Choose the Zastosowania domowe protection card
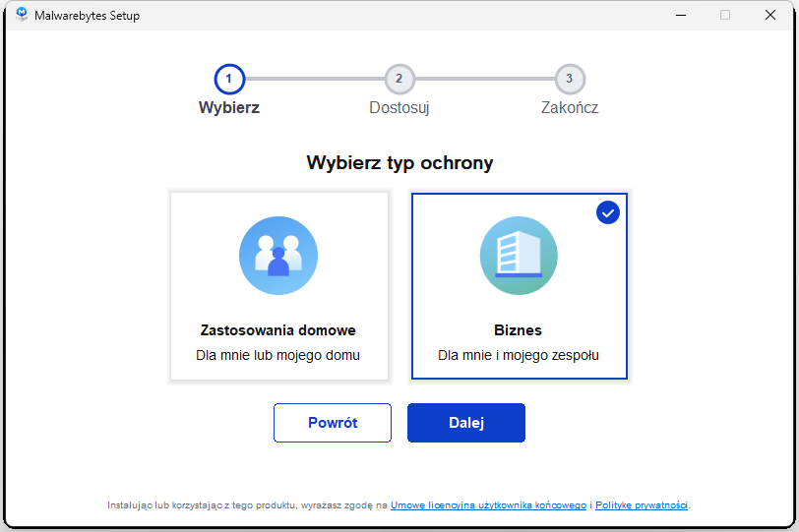Image resolution: width=799 pixels, height=532 pixels. click(x=278, y=286)
